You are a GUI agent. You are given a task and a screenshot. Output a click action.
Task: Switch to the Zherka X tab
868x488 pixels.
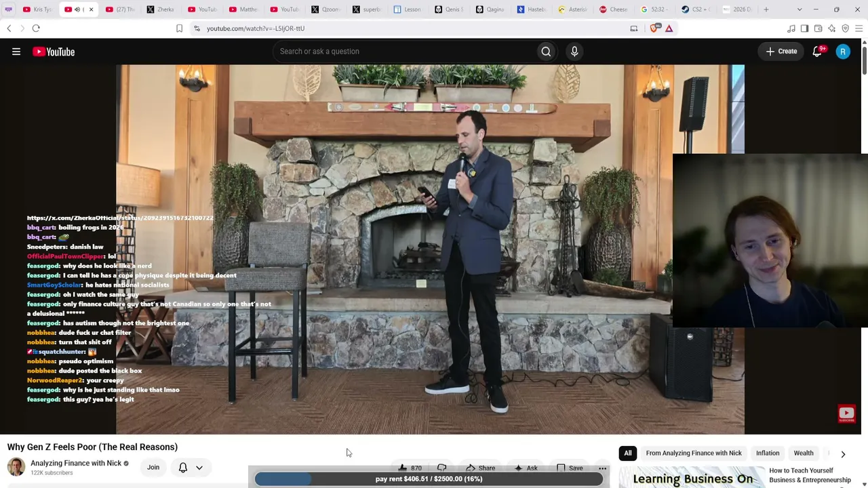160,9
